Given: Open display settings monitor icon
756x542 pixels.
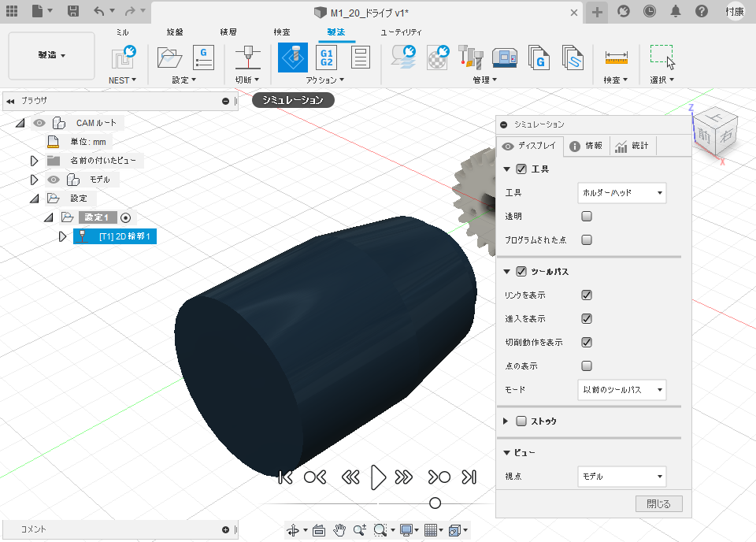Looking at the screenshot, I should (406, 530).
